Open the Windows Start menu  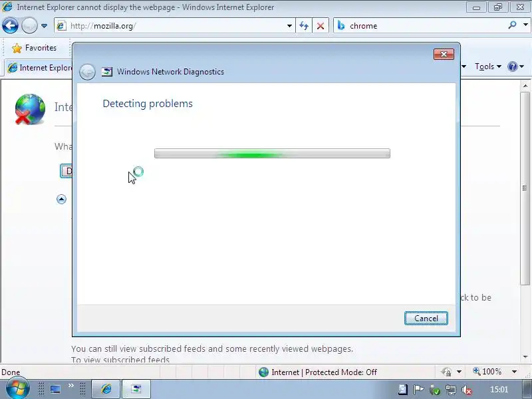point(17,389)
